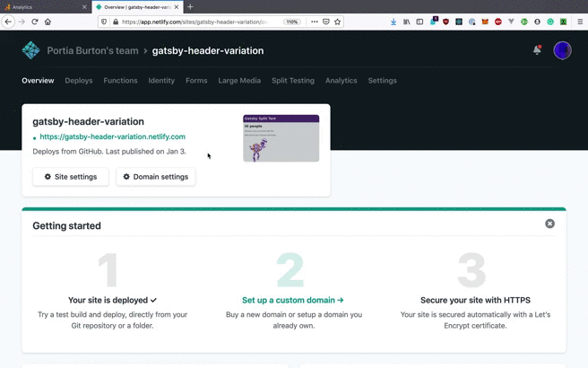
Task: Switch to the Deploys tab
Action: tap(79, 81)
